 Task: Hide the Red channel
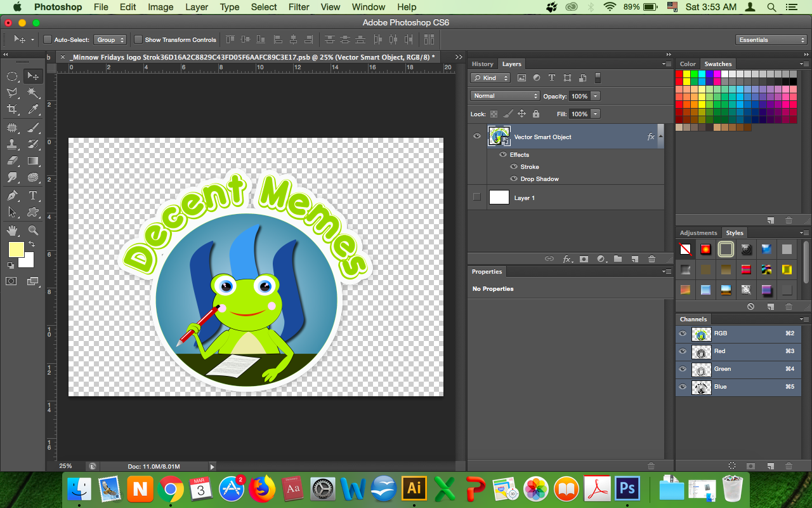pyautogui.click(x=683, y=351)
